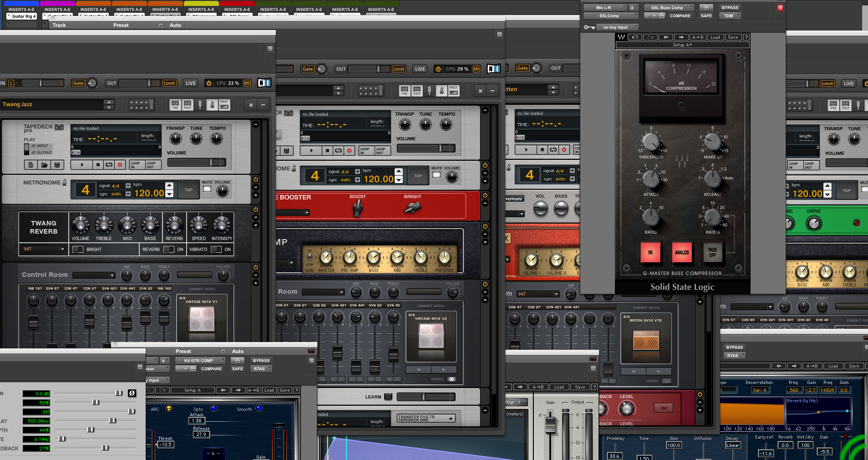Turn off Twang Reverb amp power icon
This screenshot has height=460, width=868.
(256, 210)
